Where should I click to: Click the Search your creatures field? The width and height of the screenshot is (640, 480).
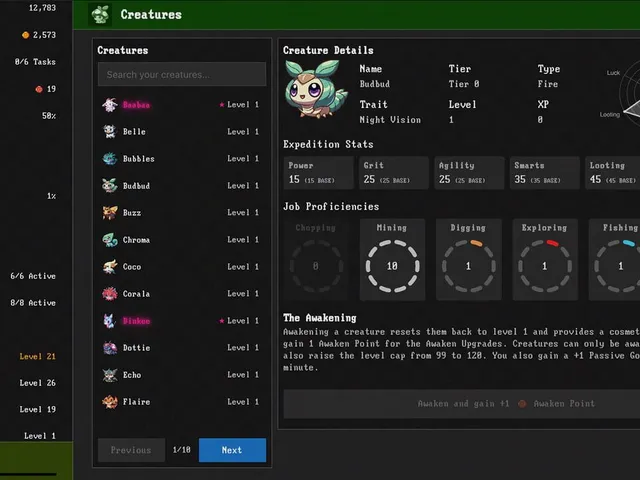point(182,74)
